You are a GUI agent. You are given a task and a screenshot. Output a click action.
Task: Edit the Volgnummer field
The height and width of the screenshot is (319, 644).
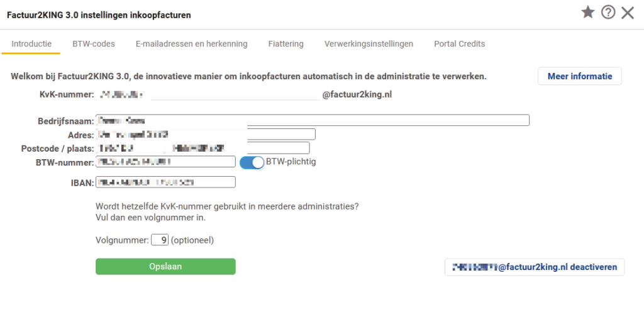tap(160, 240)
